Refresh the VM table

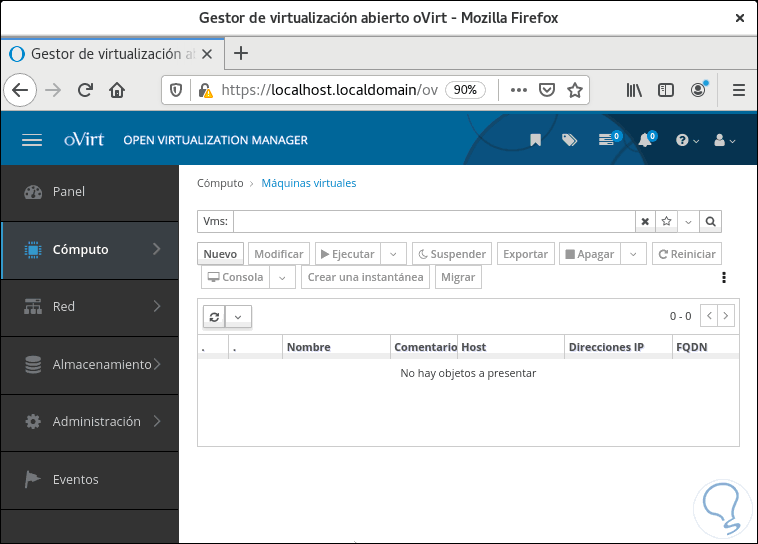click(214, 317)
